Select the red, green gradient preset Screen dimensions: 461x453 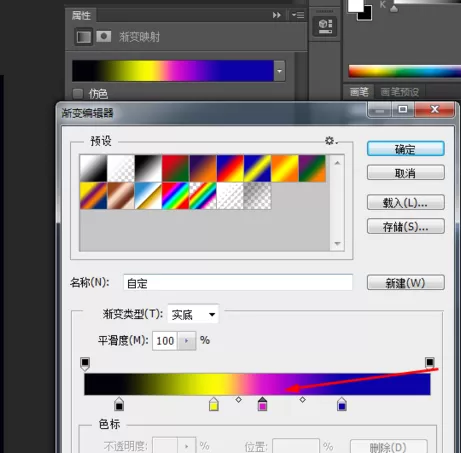[175, 168]
